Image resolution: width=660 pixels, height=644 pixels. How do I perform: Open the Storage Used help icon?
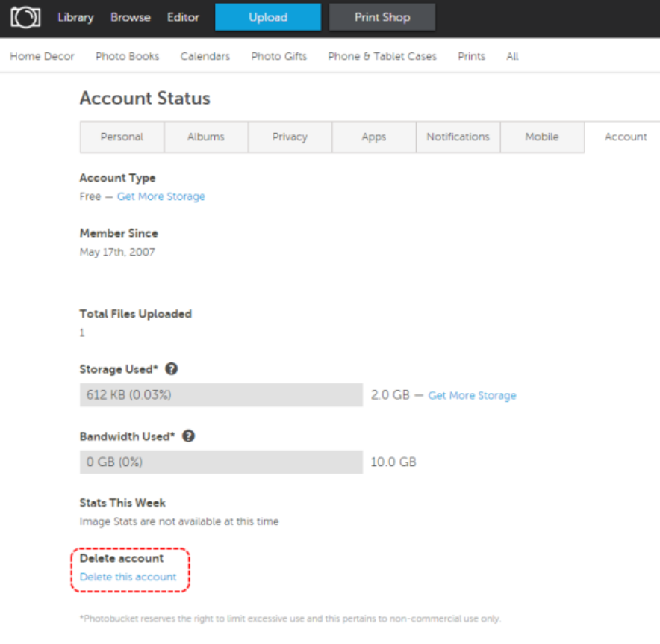click(171, 368)
